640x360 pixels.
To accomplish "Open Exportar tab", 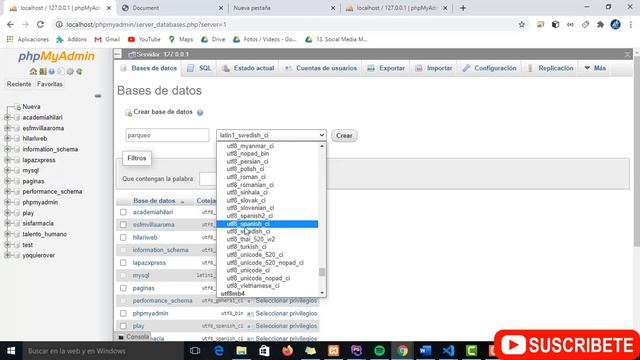I will pos(386,68).
